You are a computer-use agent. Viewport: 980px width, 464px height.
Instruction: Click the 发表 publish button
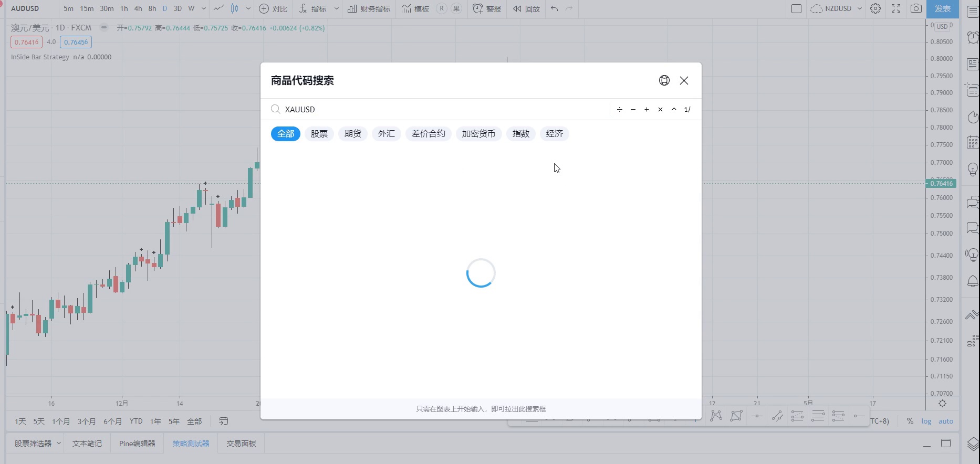(x=943, y=9)
